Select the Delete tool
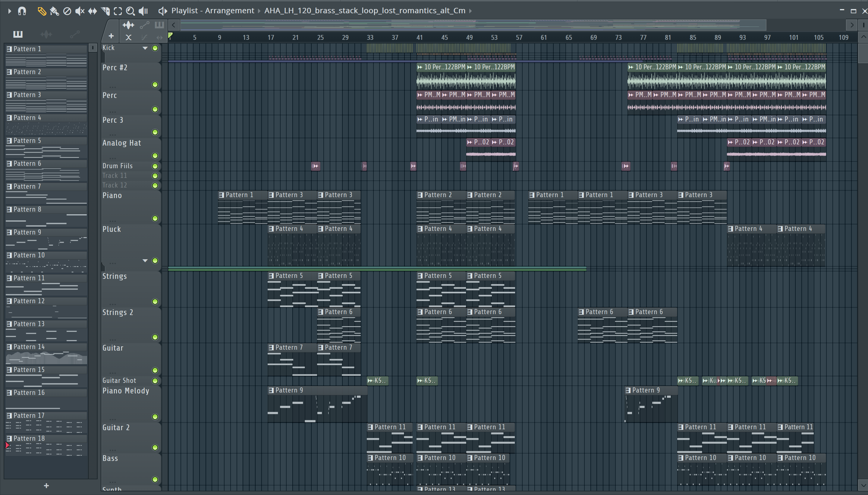The image size is (868, 495). click(67, 11)
